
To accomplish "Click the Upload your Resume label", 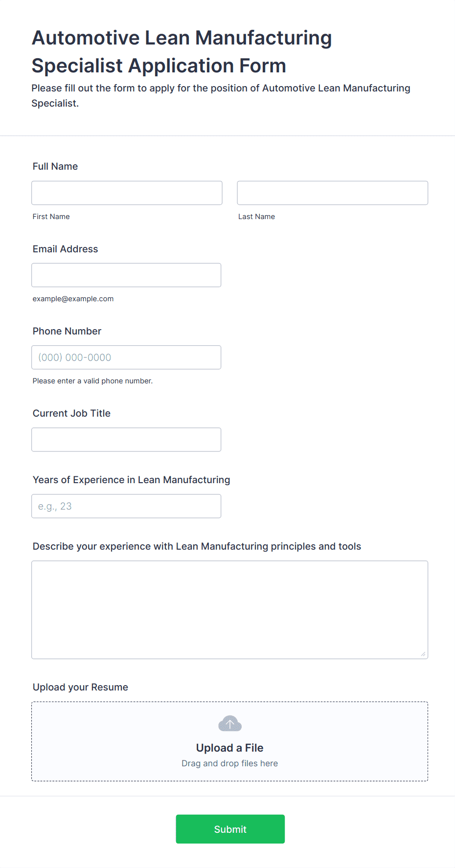I will (81, 687).
